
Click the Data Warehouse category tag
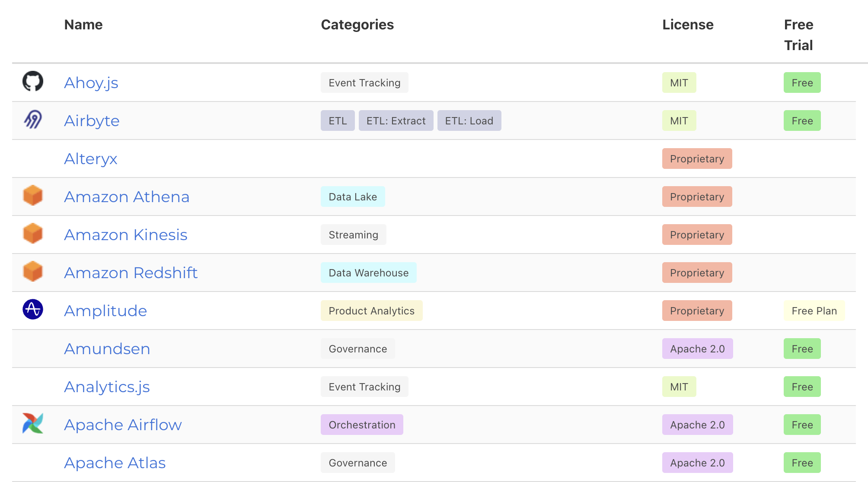[x=368, y=273]
